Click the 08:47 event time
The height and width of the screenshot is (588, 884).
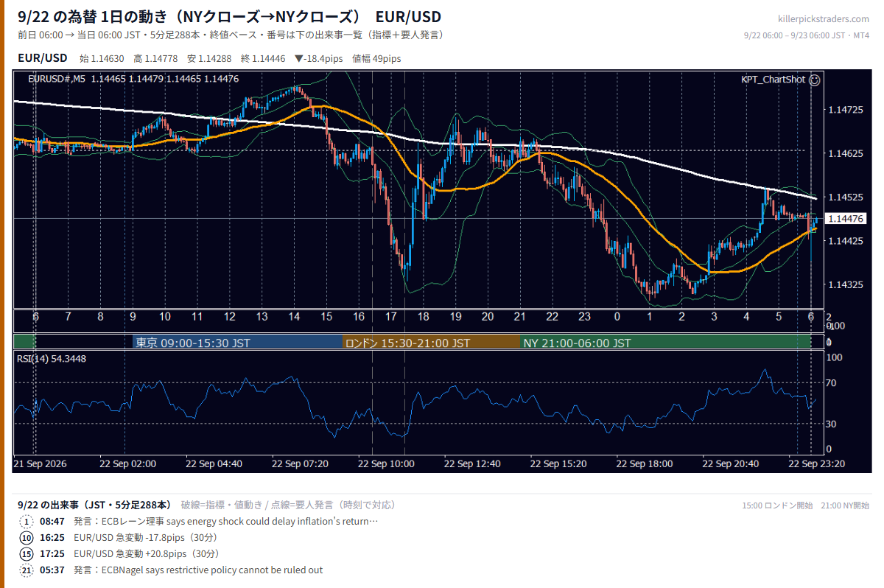tap(52, 522)
